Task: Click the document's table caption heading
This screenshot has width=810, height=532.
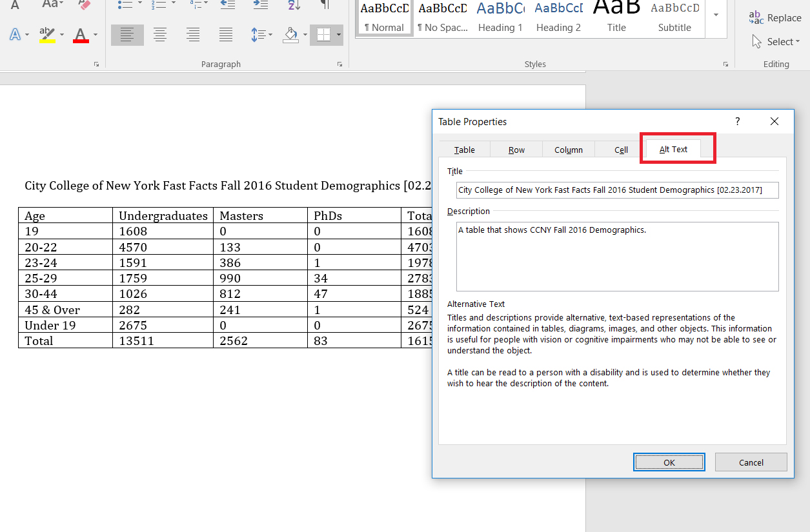Action: point(228,186)
